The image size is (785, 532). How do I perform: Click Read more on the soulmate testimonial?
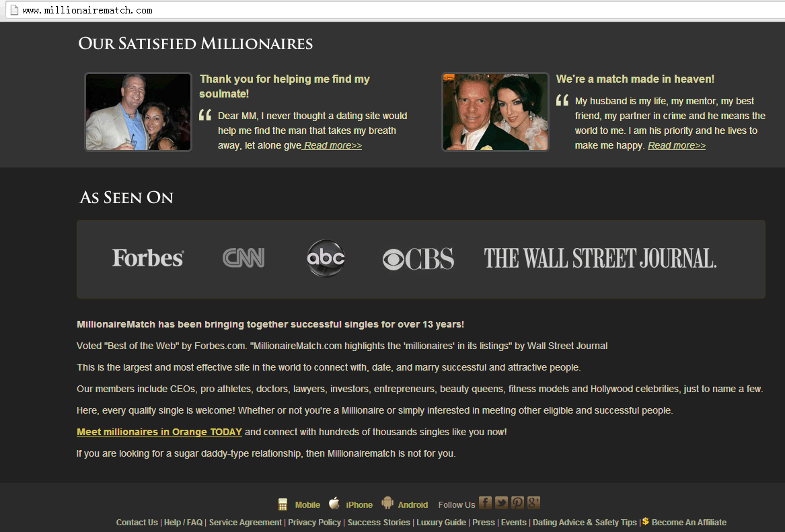332,145
